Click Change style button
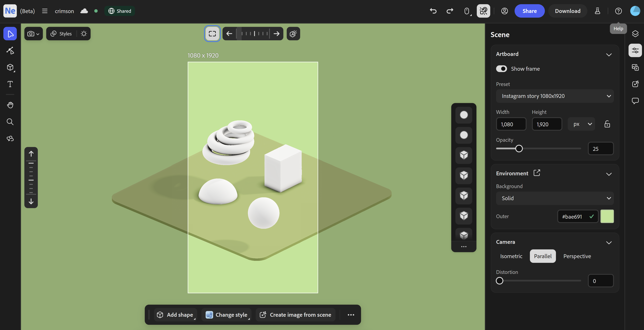The width and height of the screenshot is (644, 330). [227, 315]
